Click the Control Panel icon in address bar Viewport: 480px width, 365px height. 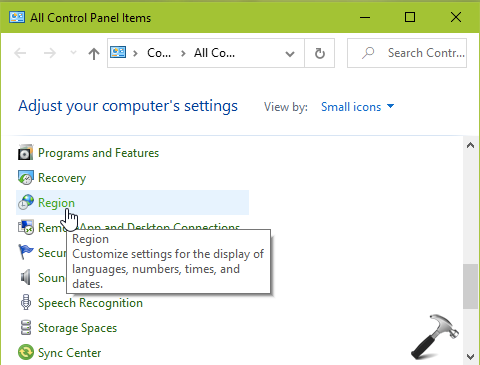(x=118, y=53)
